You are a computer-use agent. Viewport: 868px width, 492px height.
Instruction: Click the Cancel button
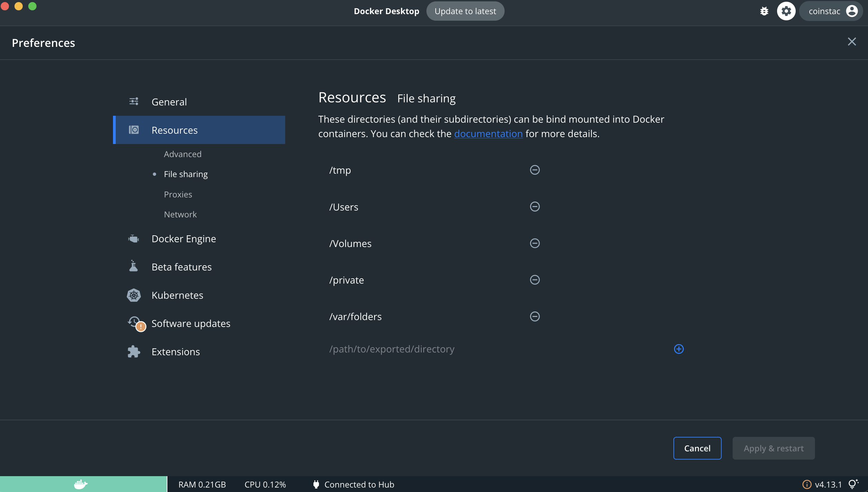point(697,448)
